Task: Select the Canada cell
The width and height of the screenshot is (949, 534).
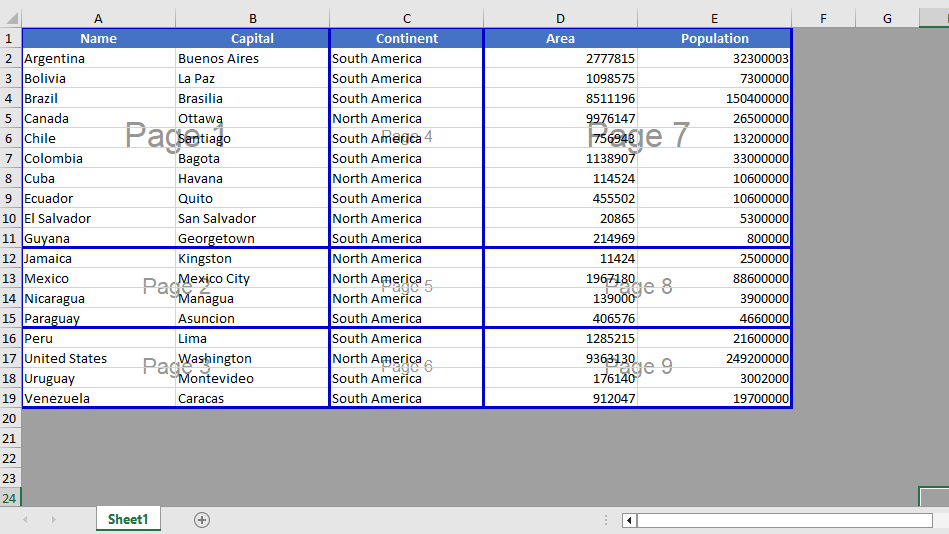Action: click(99, 119)
